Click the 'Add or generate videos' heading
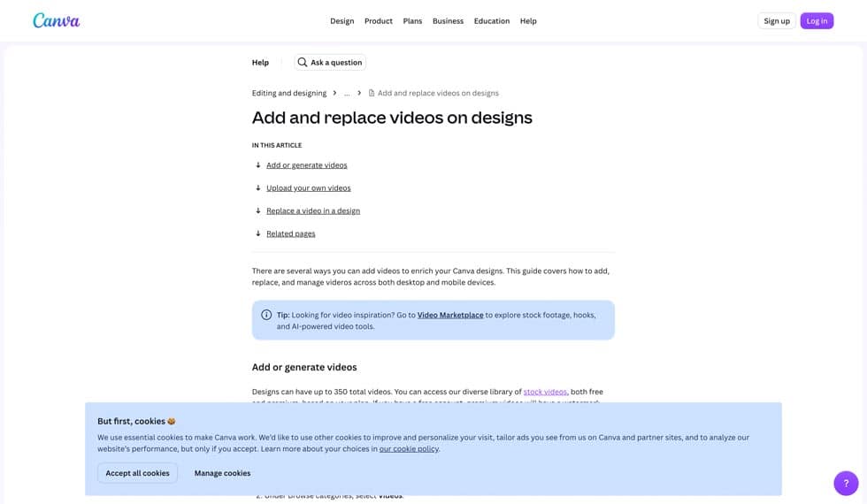 pos(304,367)
